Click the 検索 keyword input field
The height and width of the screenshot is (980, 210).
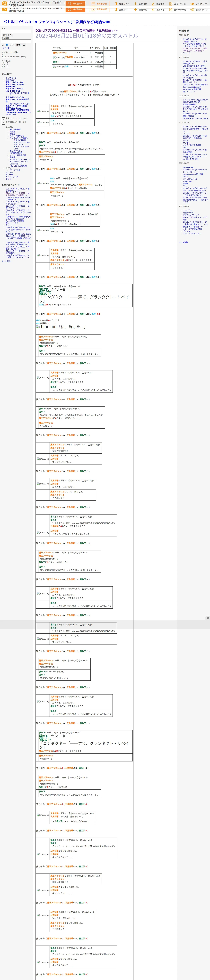16,32
